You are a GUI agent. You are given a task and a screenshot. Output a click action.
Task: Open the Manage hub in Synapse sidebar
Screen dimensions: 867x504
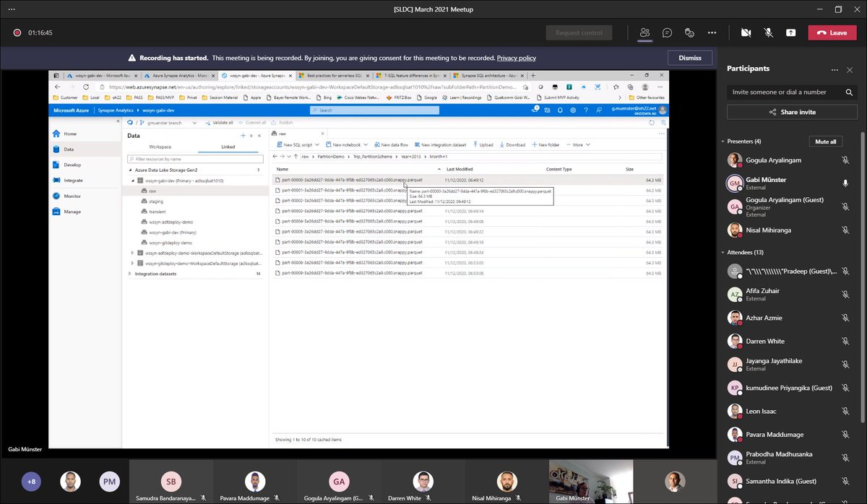pos(72,212)
